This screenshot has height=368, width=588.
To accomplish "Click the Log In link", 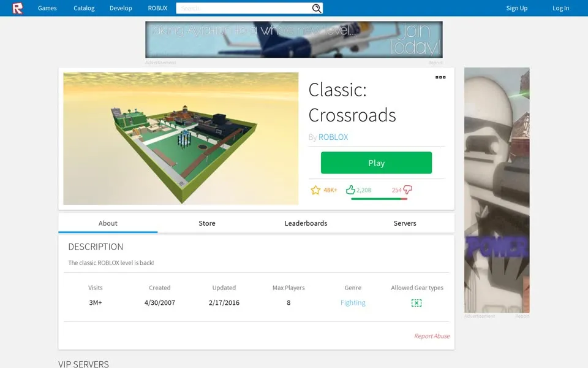I will click(560, 8).
